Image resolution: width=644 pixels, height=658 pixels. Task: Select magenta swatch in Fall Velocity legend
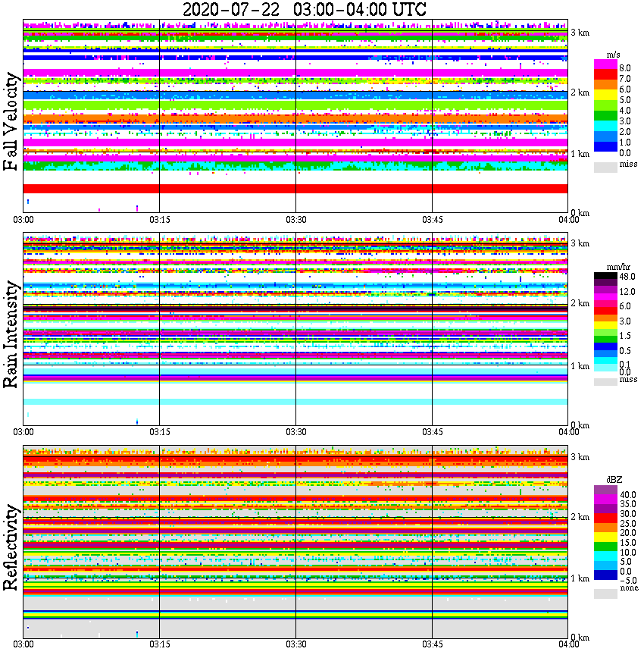click(605, 64)
